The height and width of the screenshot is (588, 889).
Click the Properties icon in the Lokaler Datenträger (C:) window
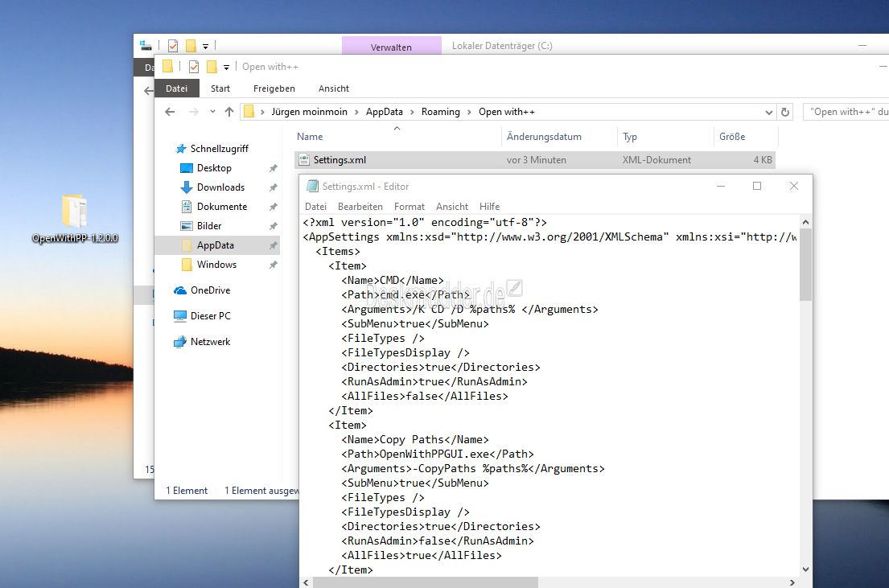tap(173, 46)
